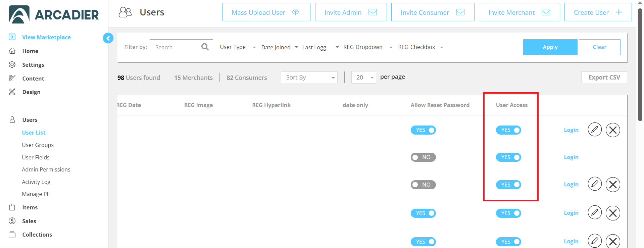Click the Design tools icon
Image resolution: width=644 pixels, height=248 pixels.
pos(12,92)
